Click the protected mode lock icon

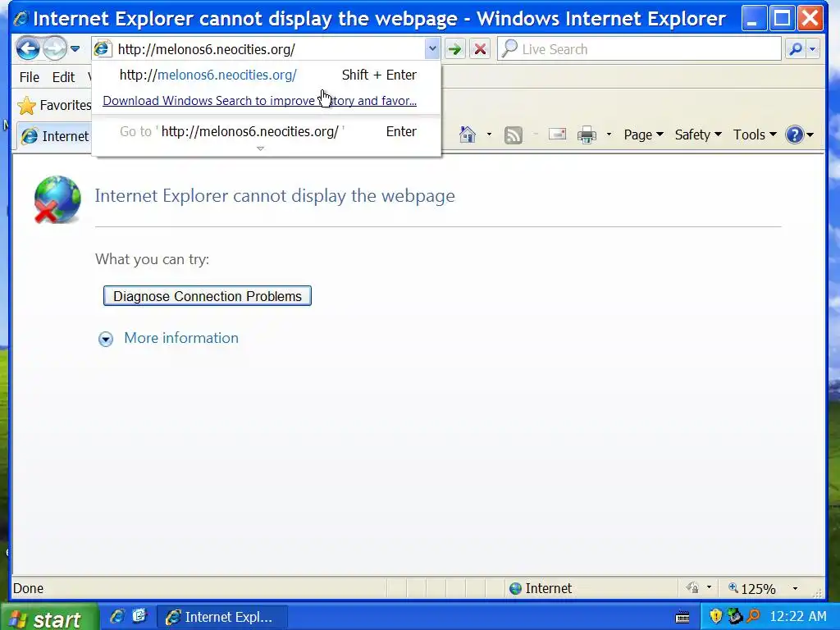[x=692, y=588]
